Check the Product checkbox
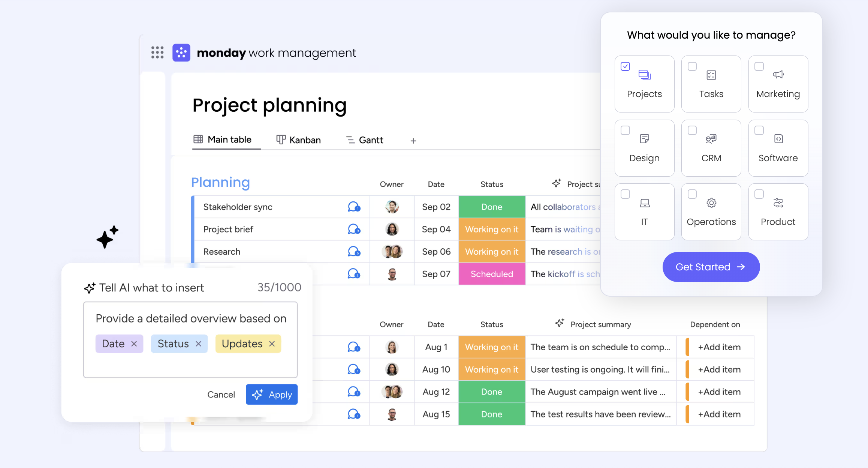The image size is (868, 468). pos(759,194)
